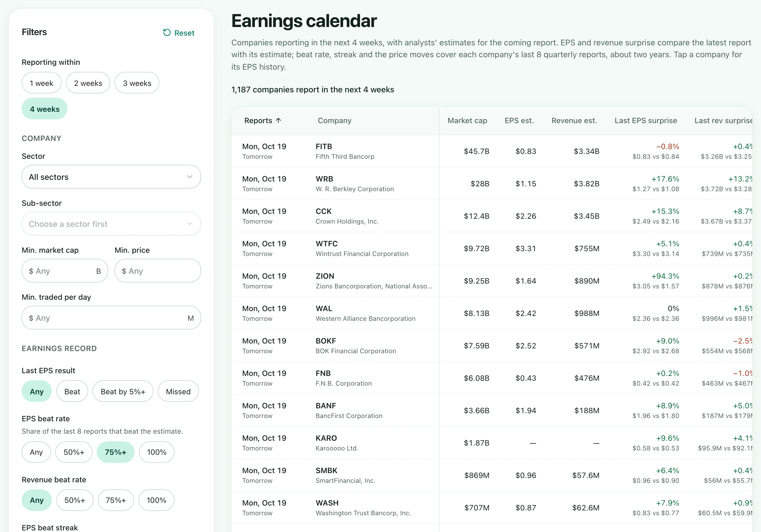
Task: Click the Min. traded per day field
Action: pyautogui.click(x=111, y=318)
